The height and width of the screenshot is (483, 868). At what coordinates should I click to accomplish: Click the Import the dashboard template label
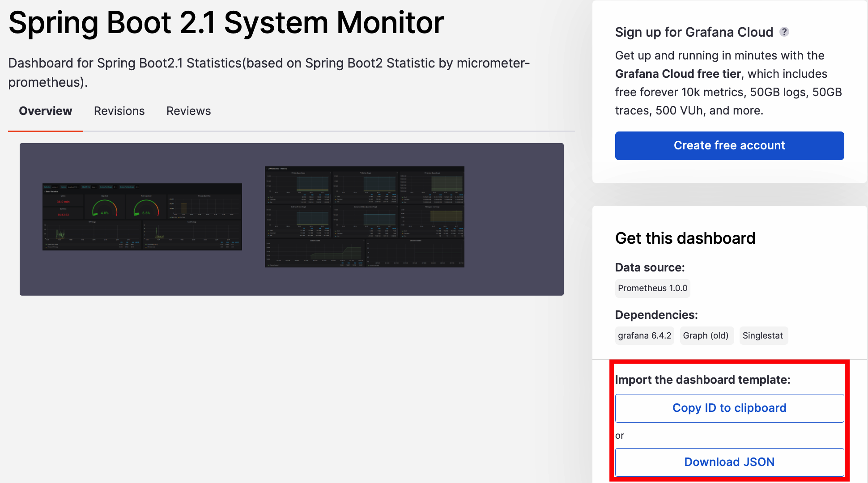tap(702, 380)
